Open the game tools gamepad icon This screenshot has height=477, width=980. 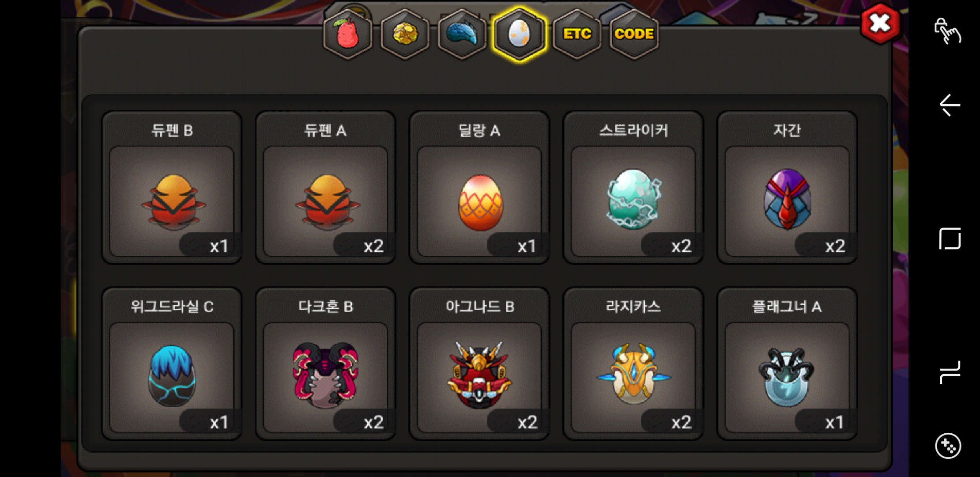pos(948,446)
